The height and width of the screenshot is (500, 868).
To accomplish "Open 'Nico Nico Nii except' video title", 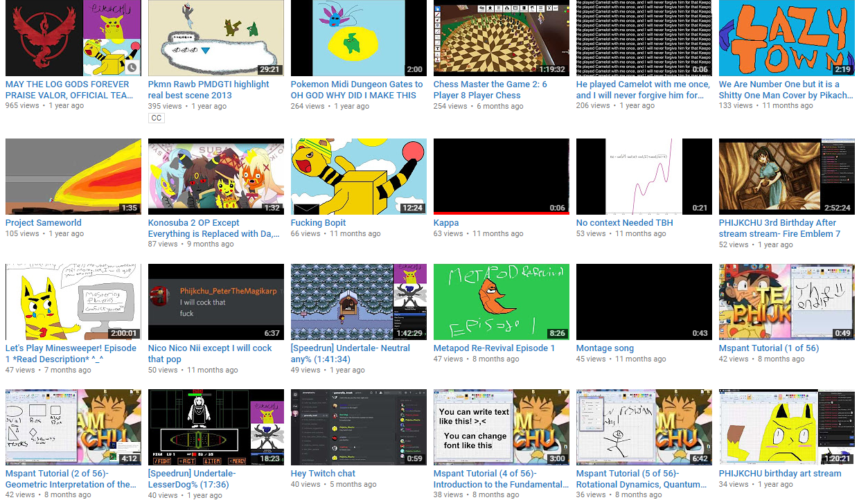I will pyautogui.click(x=210, y=353).
